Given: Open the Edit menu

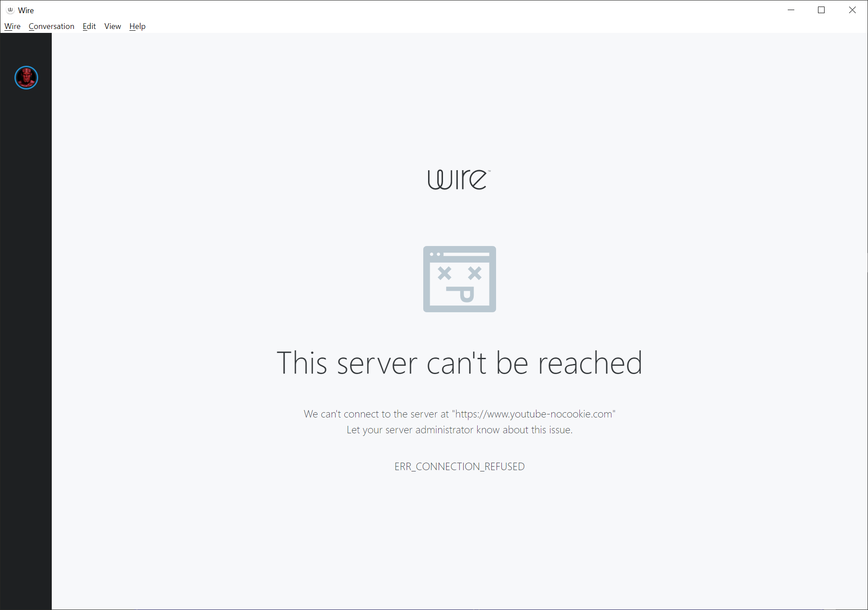Looking at the screenshot, I should click(89, 26).
